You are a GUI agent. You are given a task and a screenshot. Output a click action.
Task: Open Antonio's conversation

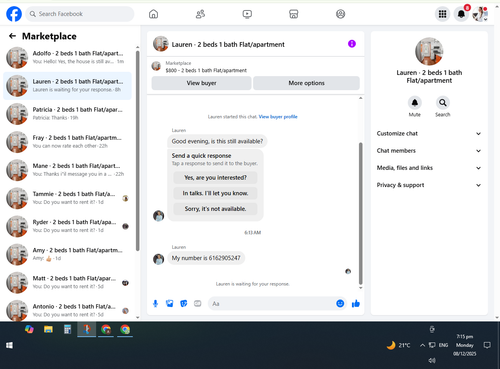pos(67,310)
